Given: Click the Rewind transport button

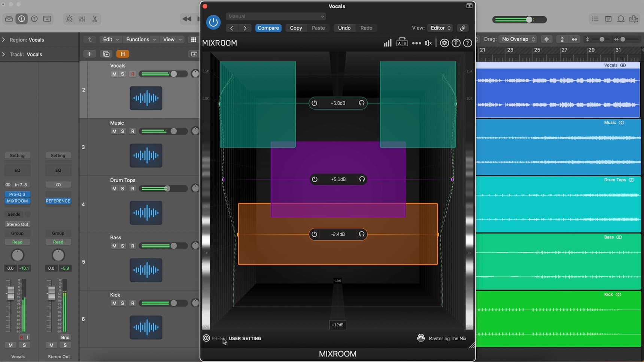Looking at the screenshot, I should [187, 19].
